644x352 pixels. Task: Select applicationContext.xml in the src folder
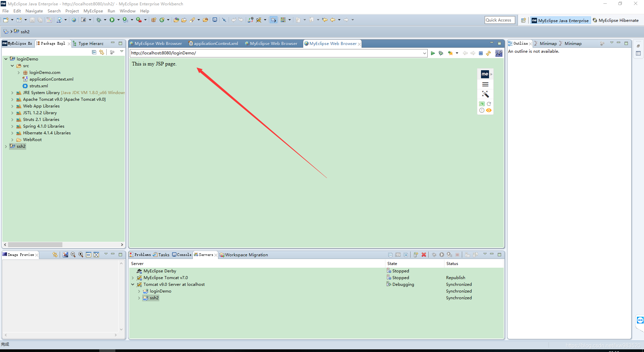point(48,79)
